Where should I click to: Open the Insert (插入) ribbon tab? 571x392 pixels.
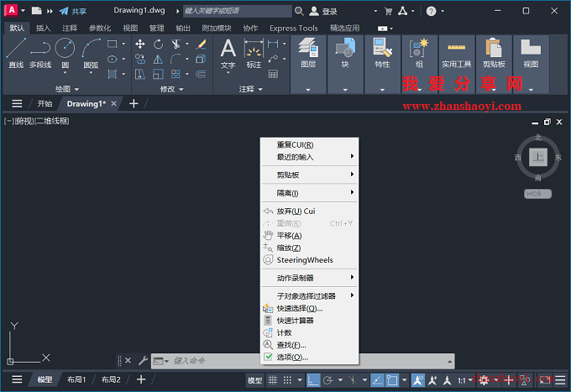(43, 28)
